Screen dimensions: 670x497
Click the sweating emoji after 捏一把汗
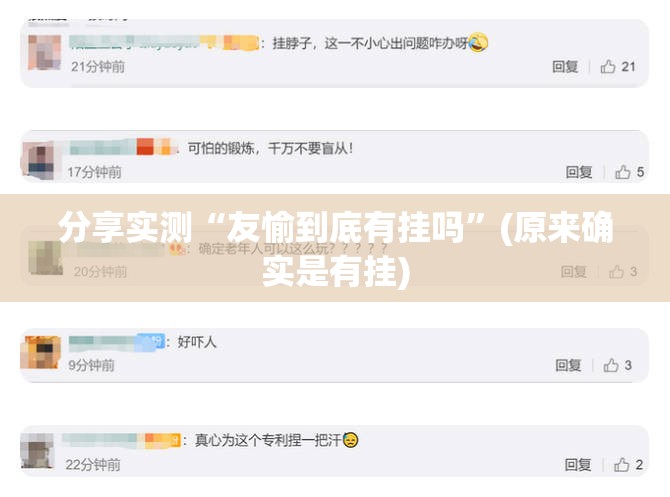click(x=350, y=440)
